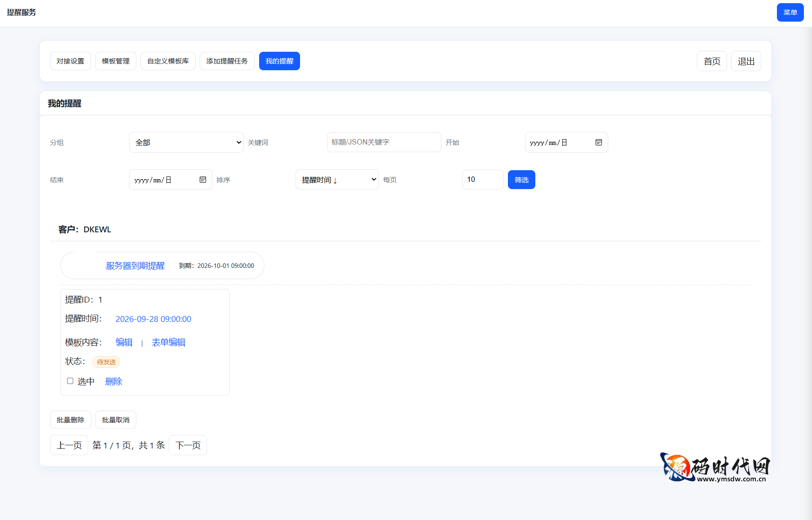The width and height of the screenshot is (812, 520).
Task: Open the 排序 dropdown showing 提醒时间
Action: tap(336, 180)
